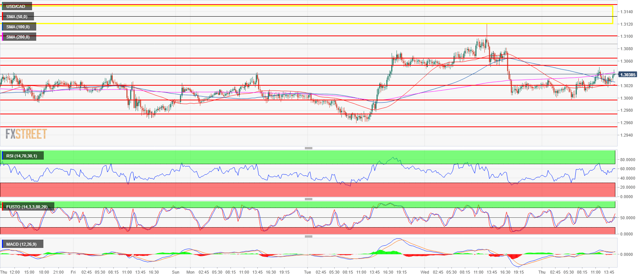Viewport: 644px width, 277px height.
Task: Grab the divider handle above MACD panel
Action: [309, 236]
